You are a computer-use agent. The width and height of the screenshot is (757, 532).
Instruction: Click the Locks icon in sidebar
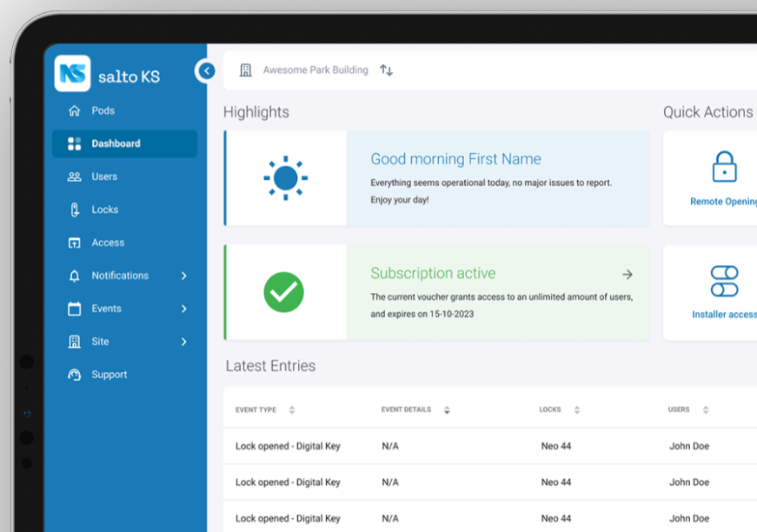click(x=75, y=209)
